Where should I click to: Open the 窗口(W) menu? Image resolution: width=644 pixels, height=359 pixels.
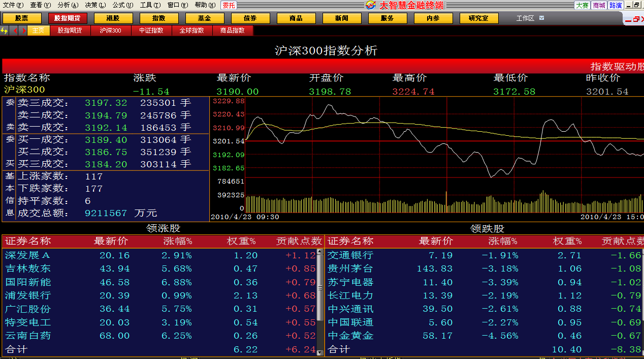click(x=178, y=5)
